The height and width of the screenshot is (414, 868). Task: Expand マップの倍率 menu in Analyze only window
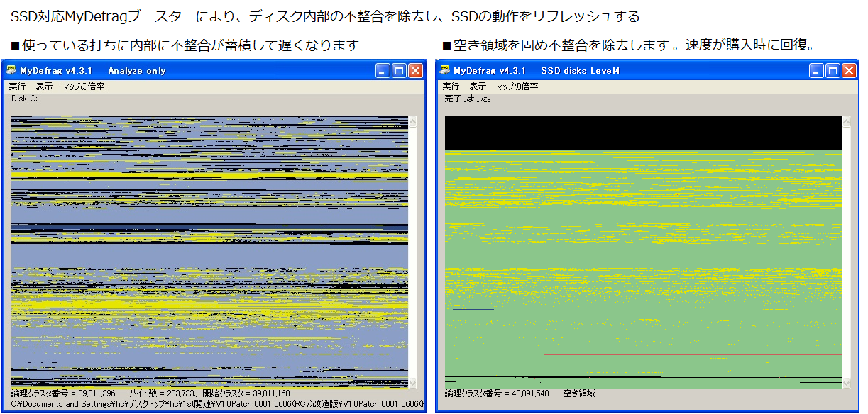[83, 86]
